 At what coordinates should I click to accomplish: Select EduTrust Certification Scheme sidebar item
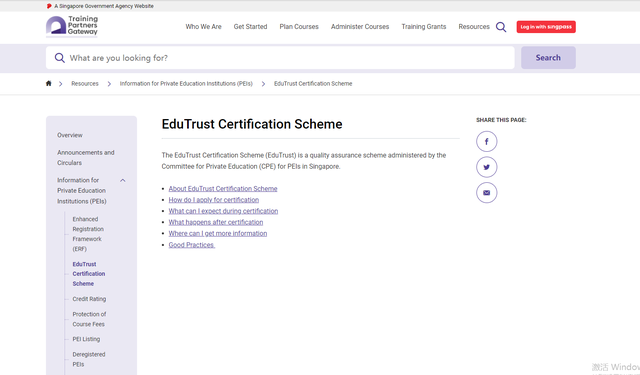[x=89, y=274]
